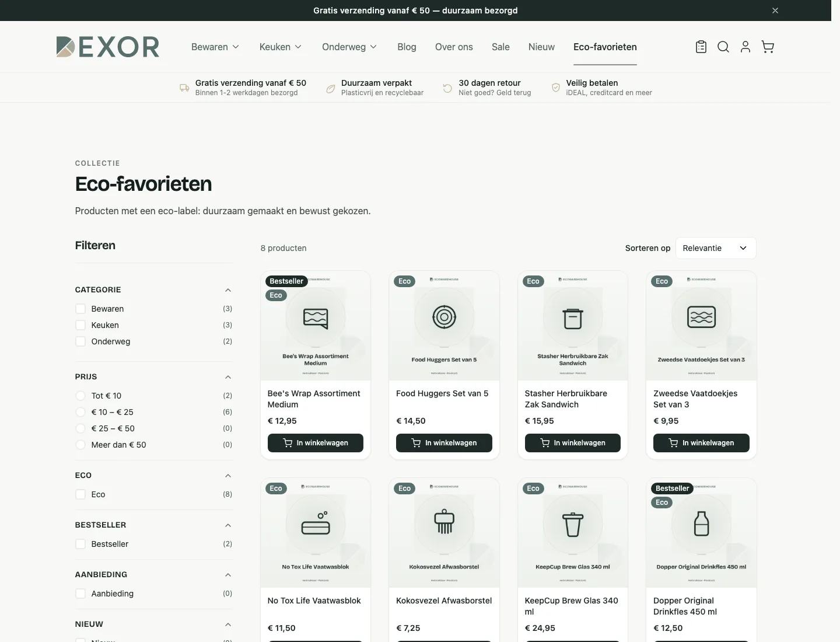Screen dimensions: 840x642
Task: Open the order list clipboard icon
Action: pos(701,47)
